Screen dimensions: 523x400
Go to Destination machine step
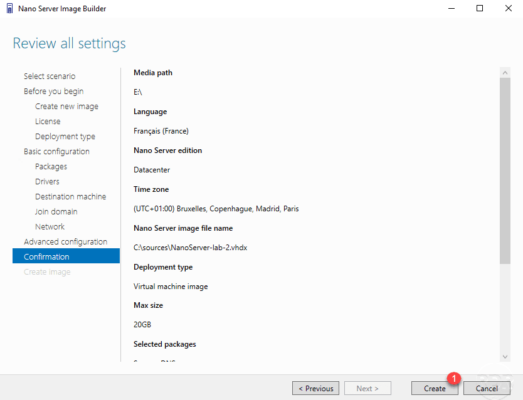pos(70,196)
